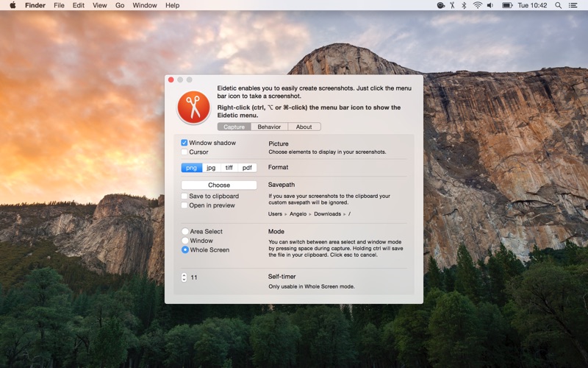Click Angelo in the savepath
Image resolution: width=588 pixels, height=368 pixels.
tap(298, 213)
